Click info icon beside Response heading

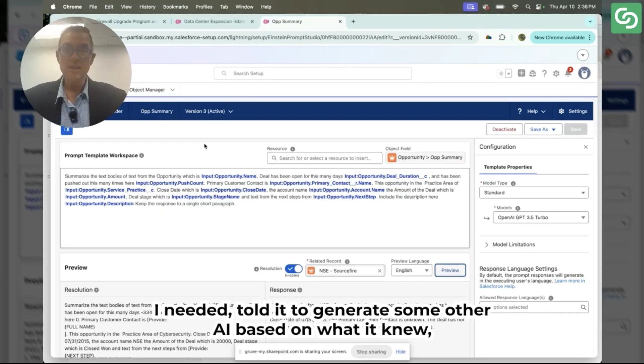300,290
